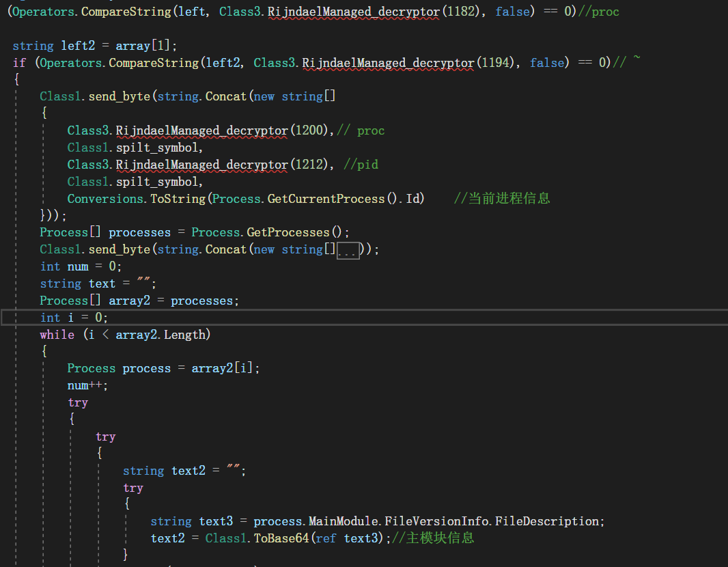This screenshot has height=567, width=728.
Task: Click the int num = 0 statement
Action: [81, 266]
